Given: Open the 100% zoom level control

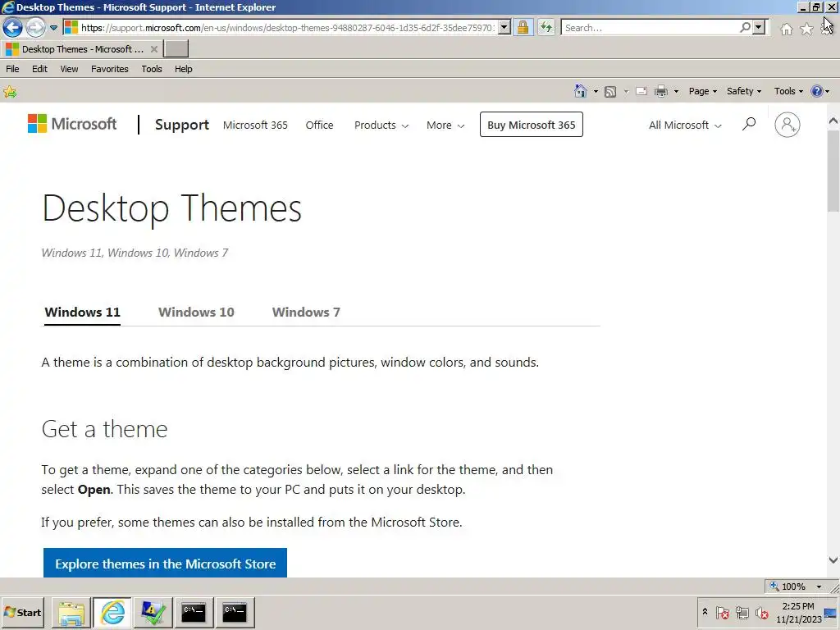Looking at the screenshot, I should (796, 586).
